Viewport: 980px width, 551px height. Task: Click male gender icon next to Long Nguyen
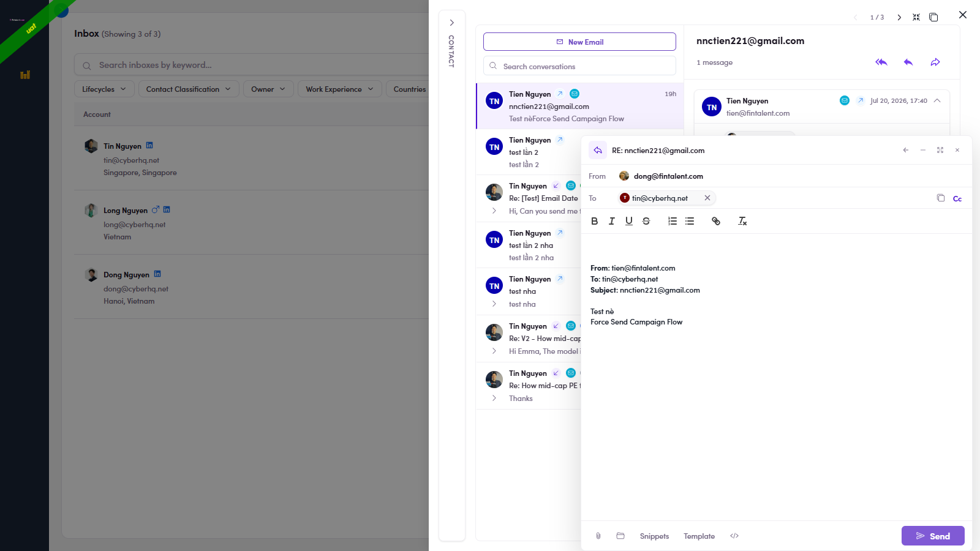click(x=156, y=209)
